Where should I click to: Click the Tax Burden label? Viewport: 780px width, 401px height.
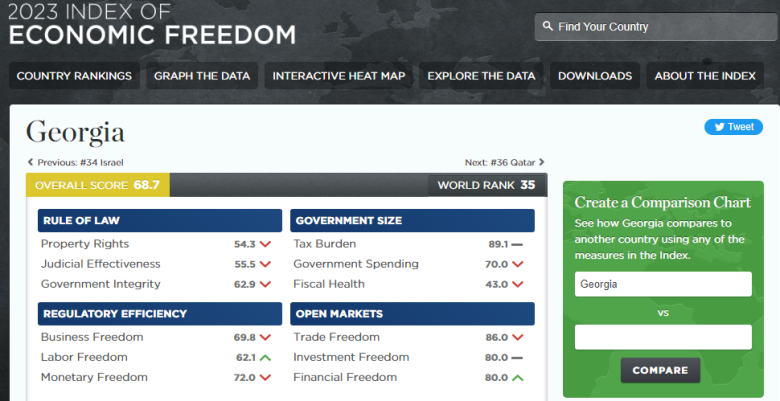(325, 244)
